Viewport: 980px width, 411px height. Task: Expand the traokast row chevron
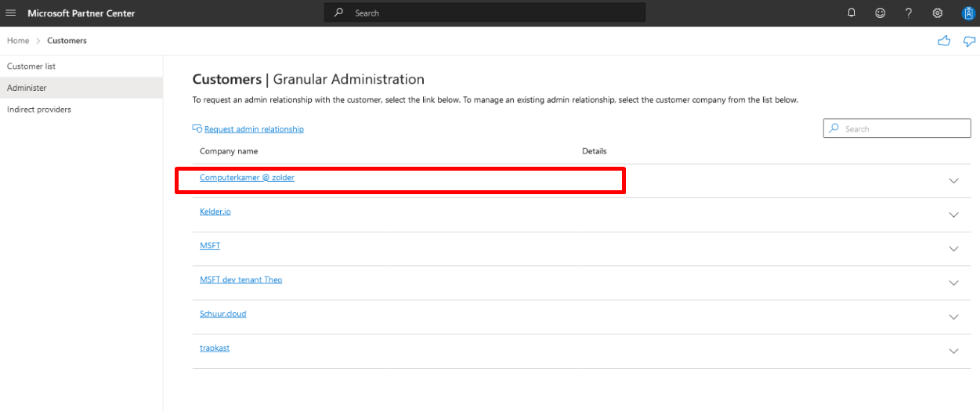click(953, 352)
